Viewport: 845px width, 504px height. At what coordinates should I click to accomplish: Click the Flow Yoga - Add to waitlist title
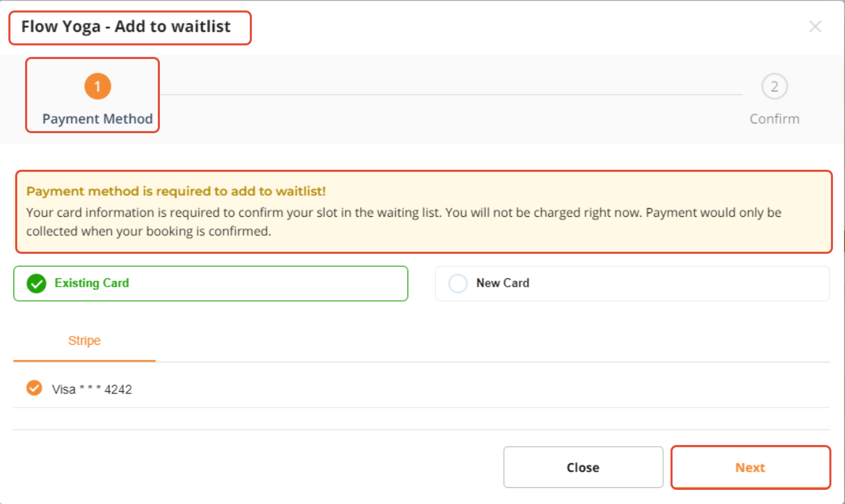click(126, 27)
